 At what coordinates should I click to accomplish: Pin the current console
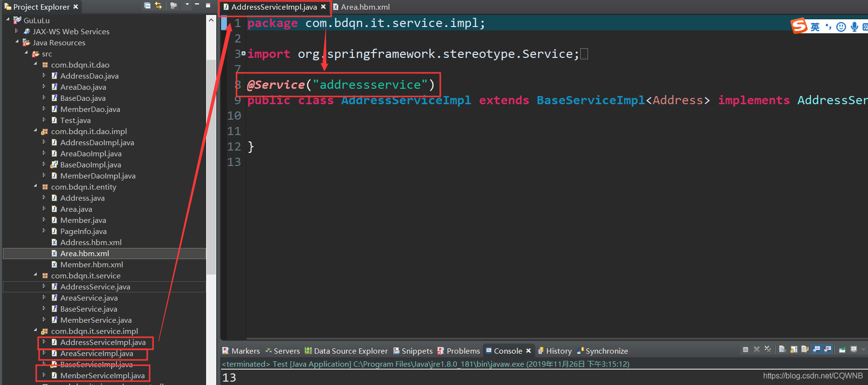pyautogui.click(x=842, y=349)
